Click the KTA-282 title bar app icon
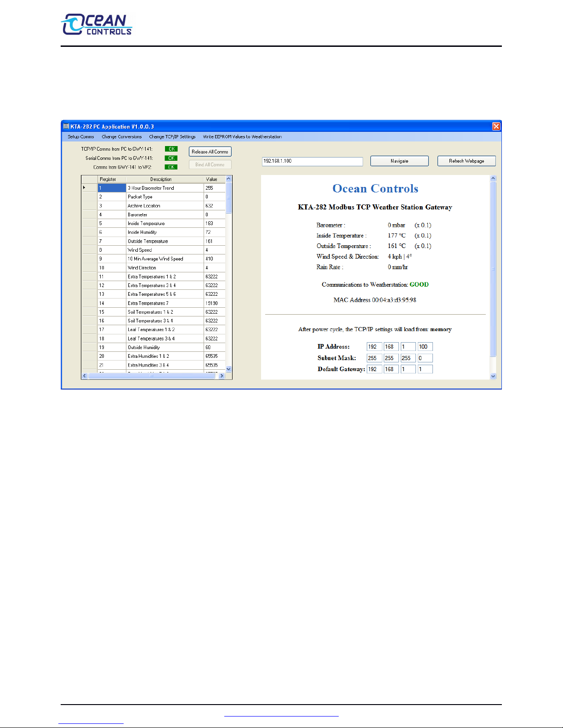Image resolution: width=563 pixels, height=728 pixels. [66, 126]
